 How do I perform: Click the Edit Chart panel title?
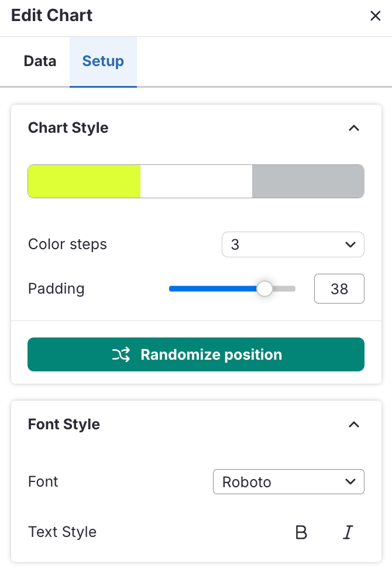(x=51, y=16)
